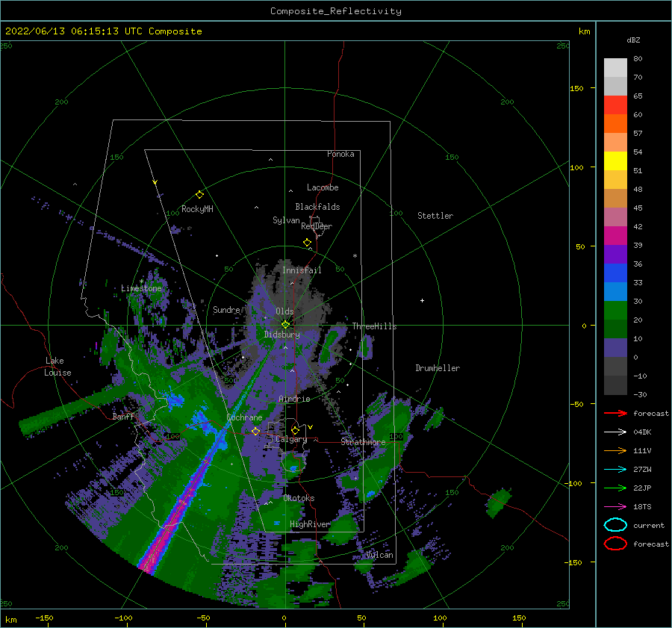Image resolution: width=672 pixels, height=628 pixels.
Task: Click the y-axis 100 km tick label
Action: pos(576,167)
